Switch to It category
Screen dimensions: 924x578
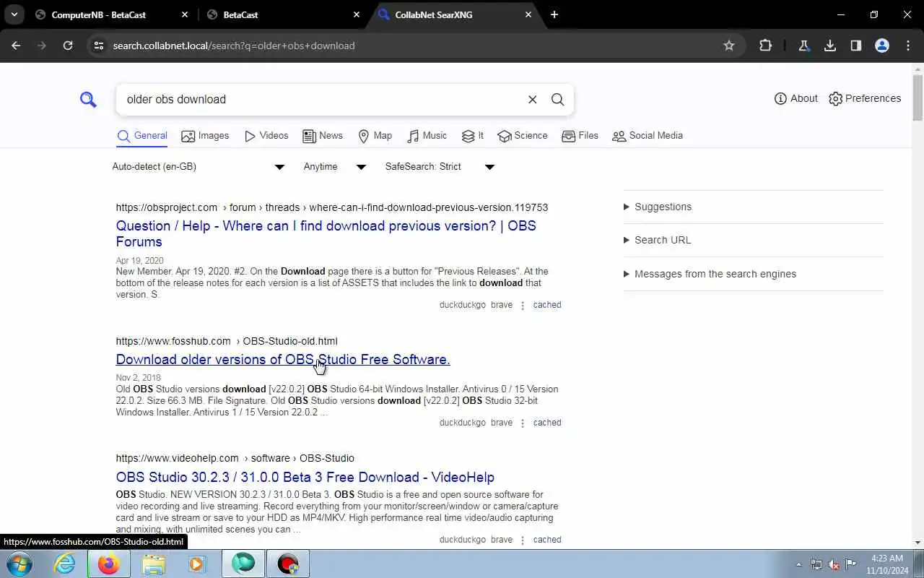473,136
